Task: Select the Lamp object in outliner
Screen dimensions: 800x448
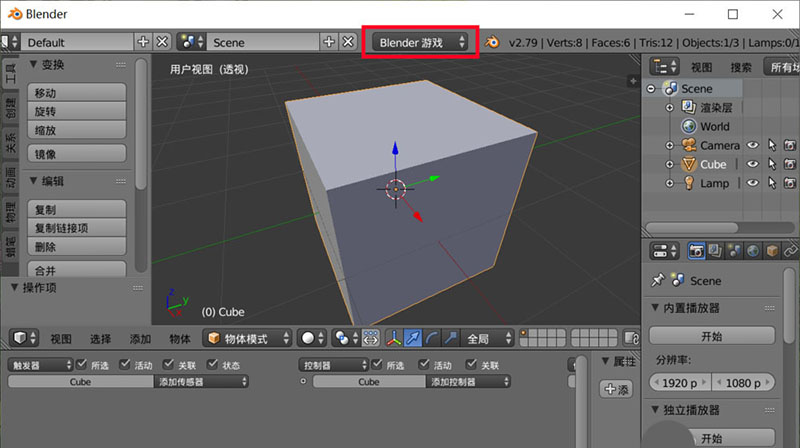Action: 714,183
